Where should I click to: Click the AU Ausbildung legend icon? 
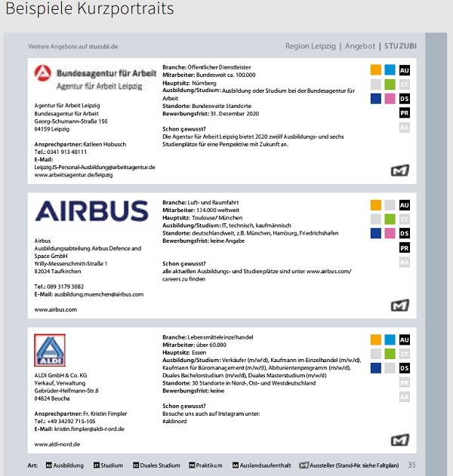(x=49, y=465)
